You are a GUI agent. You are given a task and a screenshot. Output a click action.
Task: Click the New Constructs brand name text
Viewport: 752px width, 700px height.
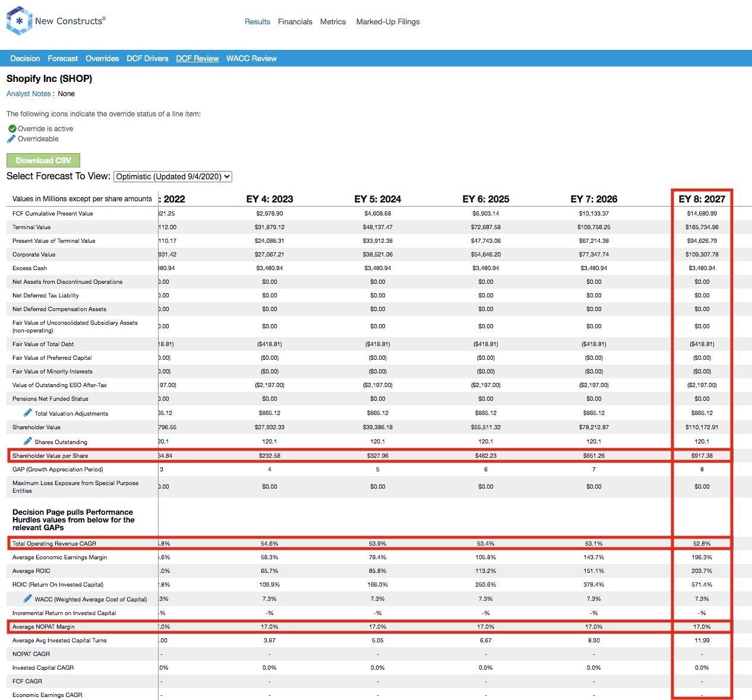[x=70, y=21]
